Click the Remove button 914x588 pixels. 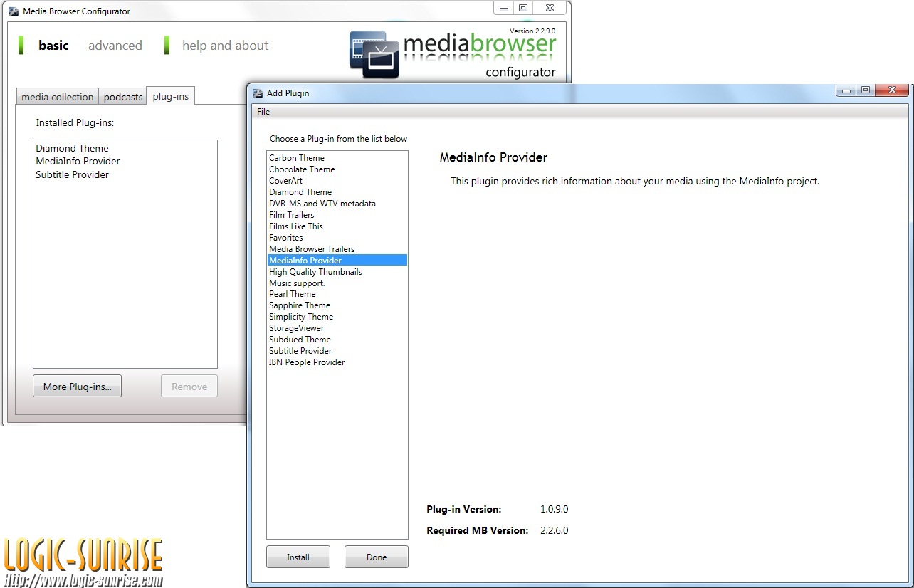coord(189,387)
